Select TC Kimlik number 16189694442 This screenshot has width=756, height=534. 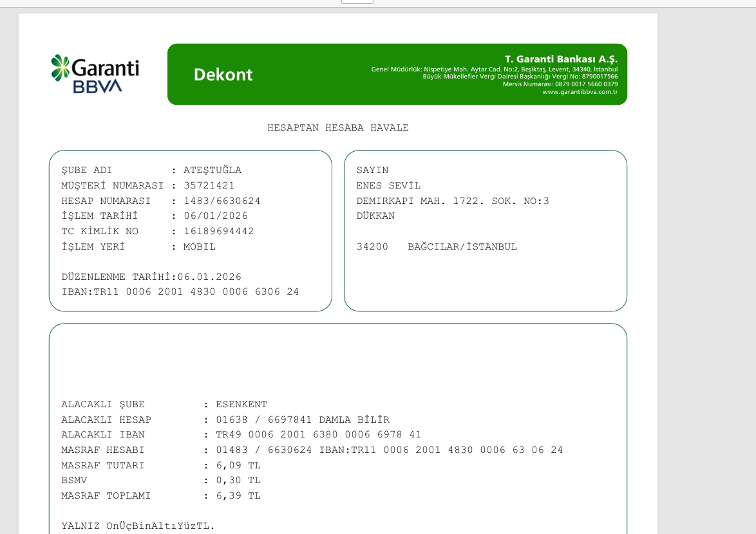coord(218,231)
